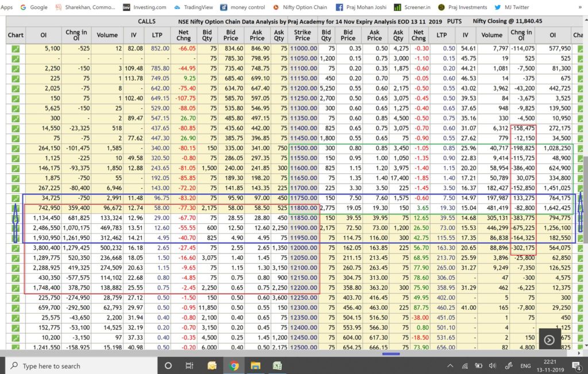Expand the hidden system tray icons

450,365
